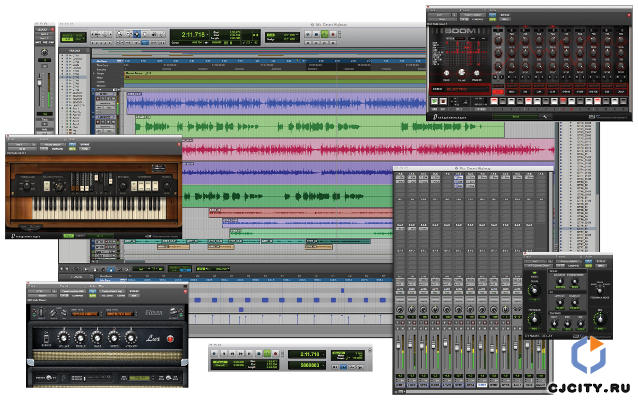The width and height of the screenshot is (638, 400).
Task: Turn the large top-left knob in dynamics plugin
Action: [534, 289]
